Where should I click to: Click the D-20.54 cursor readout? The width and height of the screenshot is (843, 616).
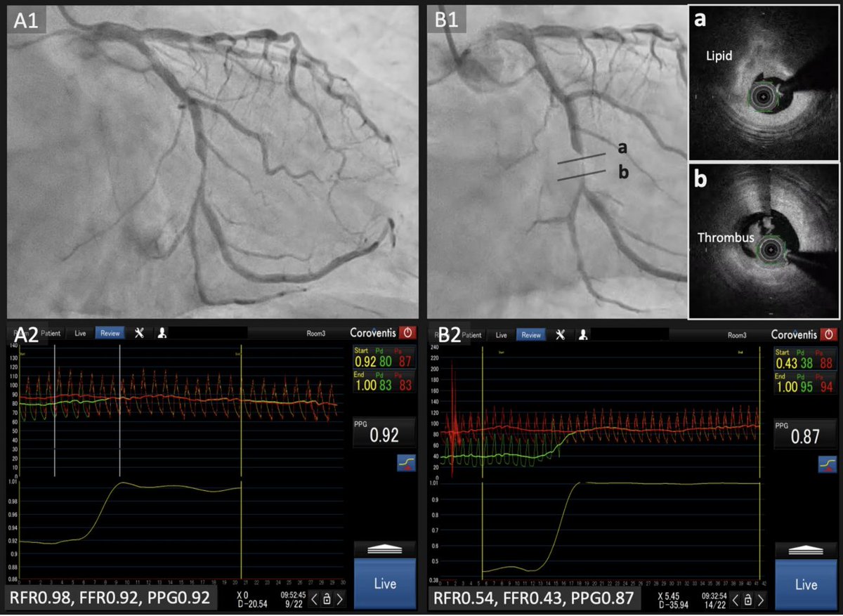(x=254, y=604)
